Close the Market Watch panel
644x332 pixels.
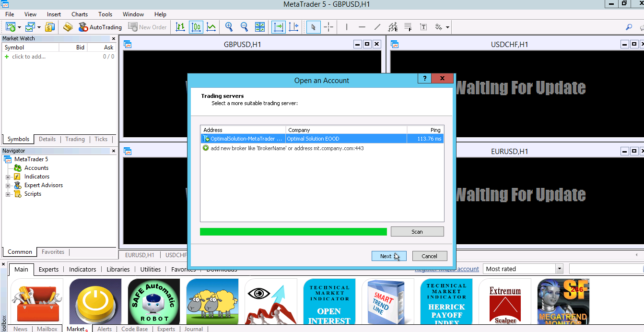pyautogui.click(x=114, y=39)
